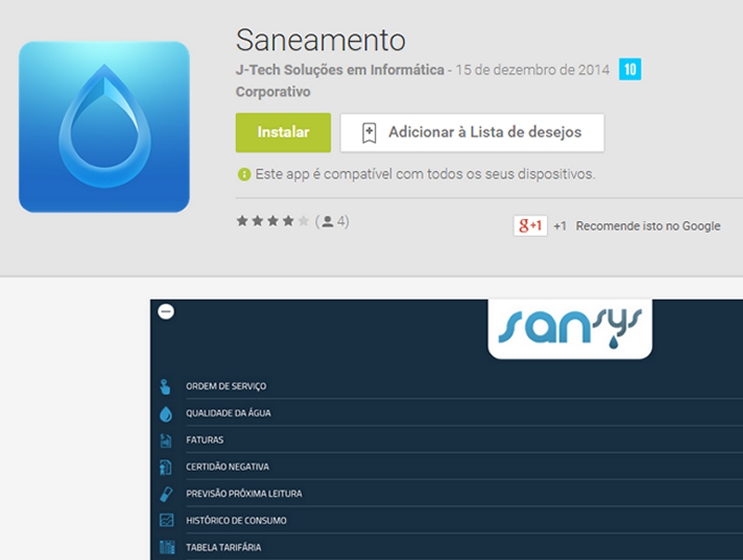Click the Saneamento water drop app icon
743x560 pixels.
[104, 126]
